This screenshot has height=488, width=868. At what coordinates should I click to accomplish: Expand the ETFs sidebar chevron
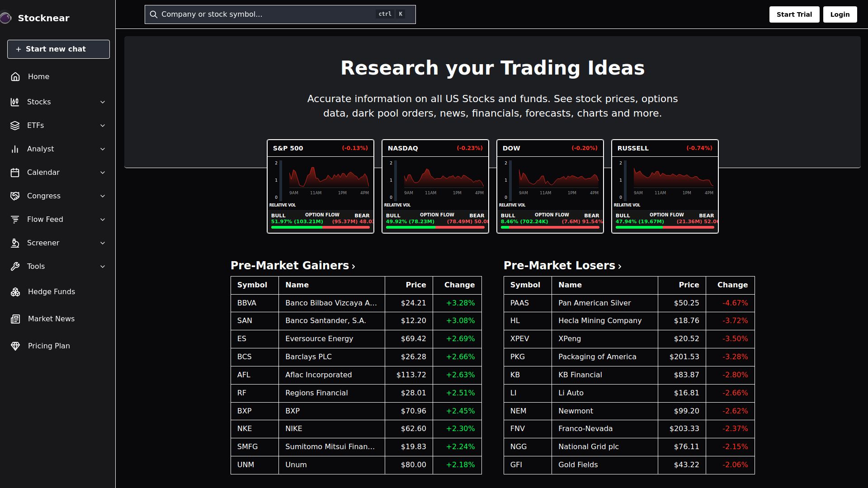point(103,126)
